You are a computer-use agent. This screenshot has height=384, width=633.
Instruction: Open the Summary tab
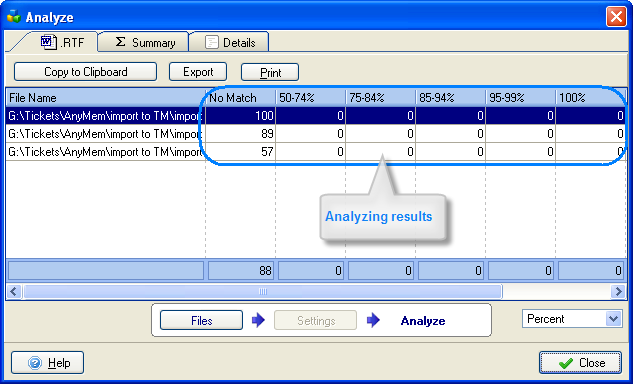(x=144, y=42)
